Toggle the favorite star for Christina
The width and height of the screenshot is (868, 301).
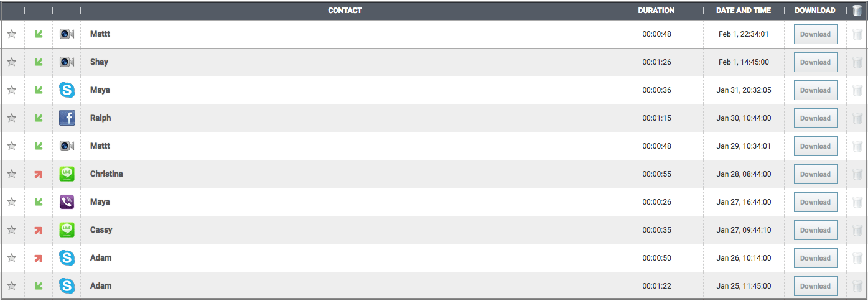coord(12,174)
